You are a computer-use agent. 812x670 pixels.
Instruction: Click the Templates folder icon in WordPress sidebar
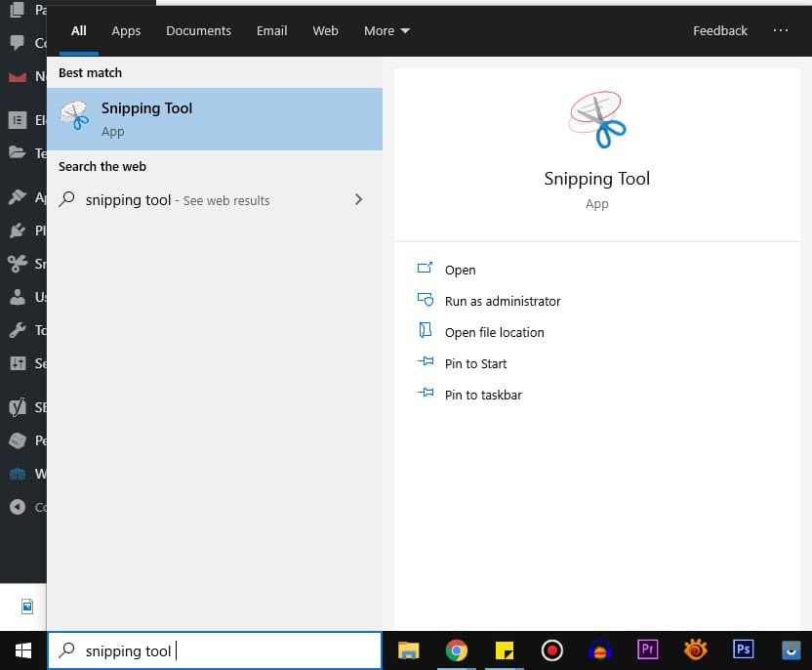(18, 152)
